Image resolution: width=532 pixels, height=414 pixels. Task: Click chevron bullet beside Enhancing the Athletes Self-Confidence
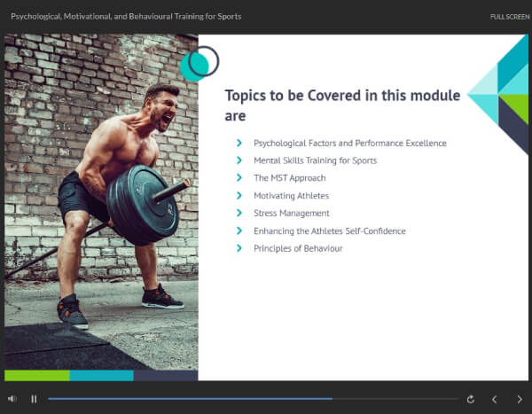239,230
